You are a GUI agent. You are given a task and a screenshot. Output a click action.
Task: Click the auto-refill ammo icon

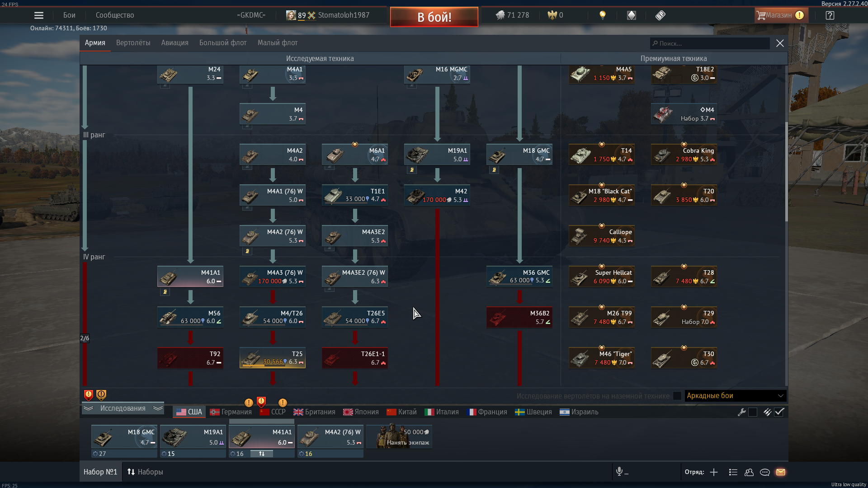[768, 412]
